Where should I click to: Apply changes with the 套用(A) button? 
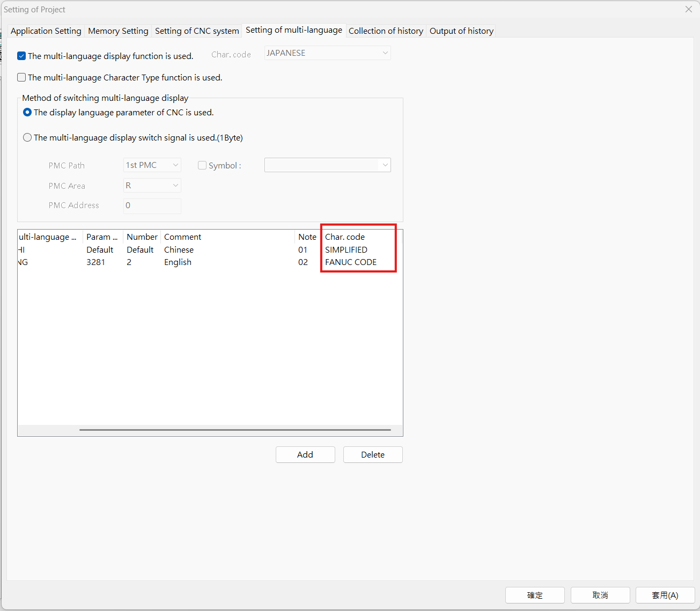665,595
